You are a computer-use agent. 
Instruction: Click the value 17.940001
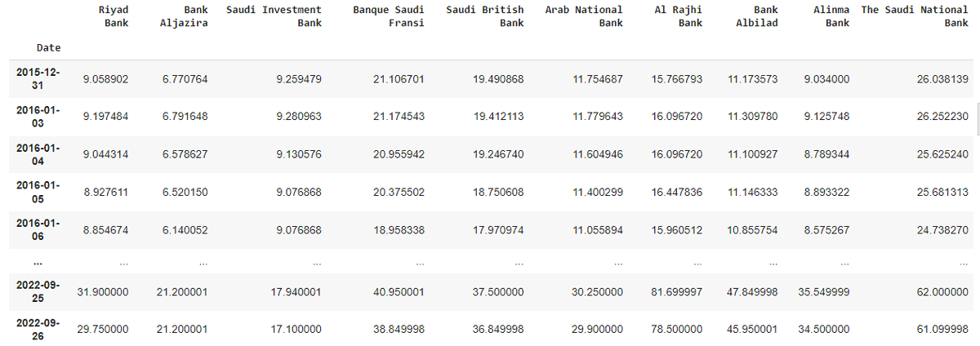pyautogui.click(x=296, y=291)
